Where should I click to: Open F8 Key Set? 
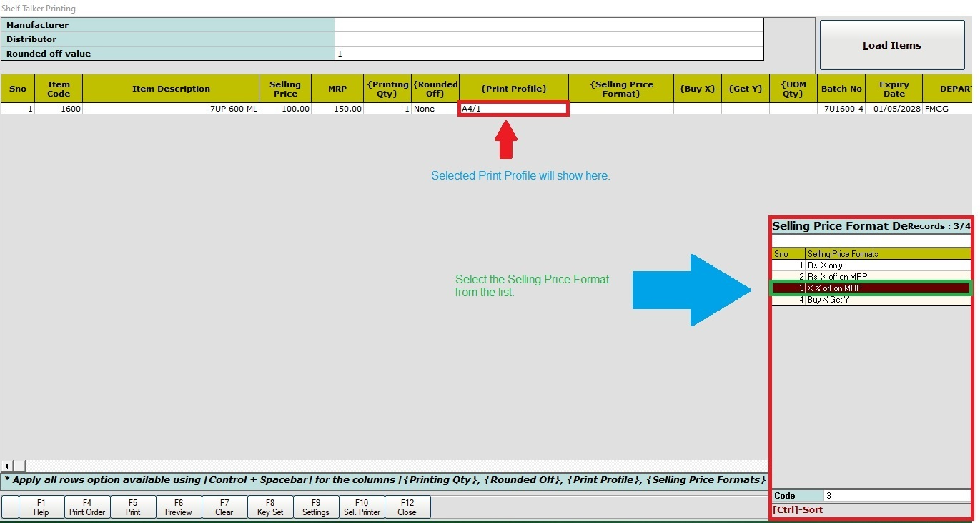[x=270, y=507]
